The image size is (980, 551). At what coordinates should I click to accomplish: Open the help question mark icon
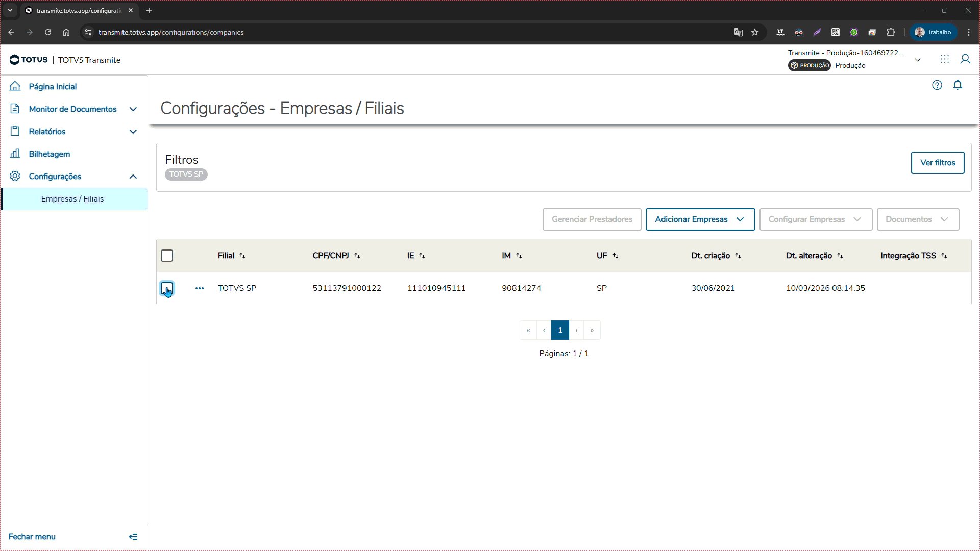pos(937,85)
